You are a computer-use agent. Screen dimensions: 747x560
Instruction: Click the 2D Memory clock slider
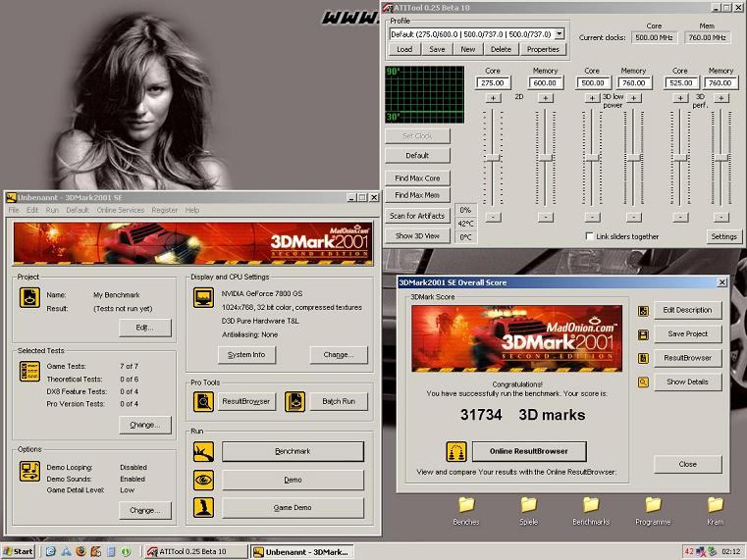546,158
